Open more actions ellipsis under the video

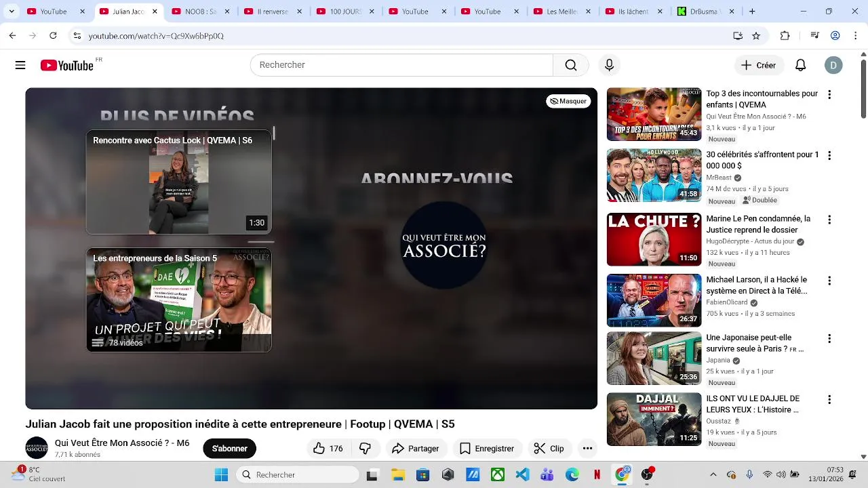pos(587,449)
